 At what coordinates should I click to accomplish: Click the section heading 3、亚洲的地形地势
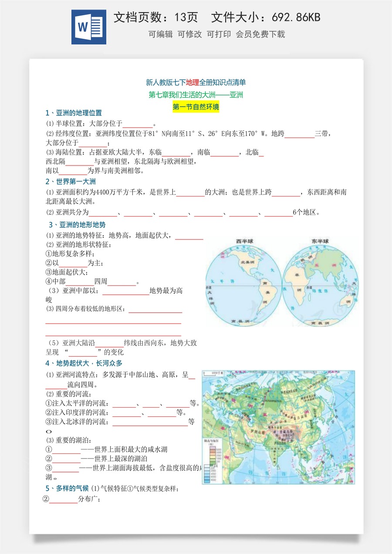(x=77, y=225)
